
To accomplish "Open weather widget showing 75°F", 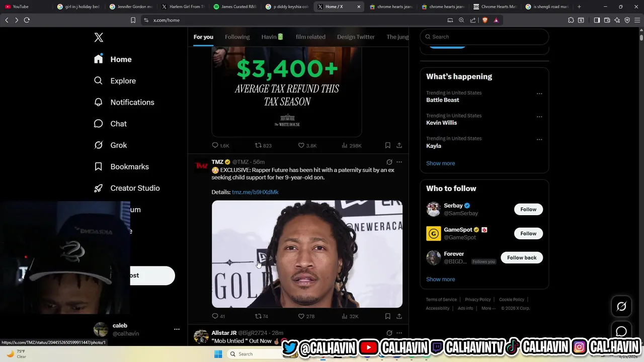I will 16,354.
